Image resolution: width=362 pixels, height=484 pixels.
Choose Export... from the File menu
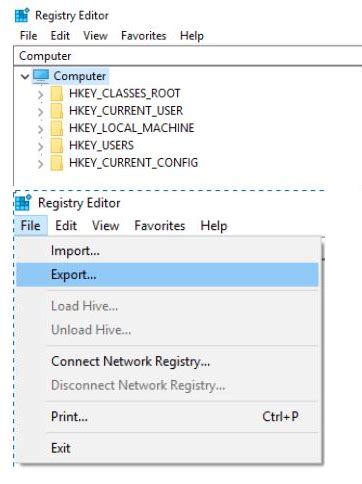pyautogui.click(x=167, y=275)
